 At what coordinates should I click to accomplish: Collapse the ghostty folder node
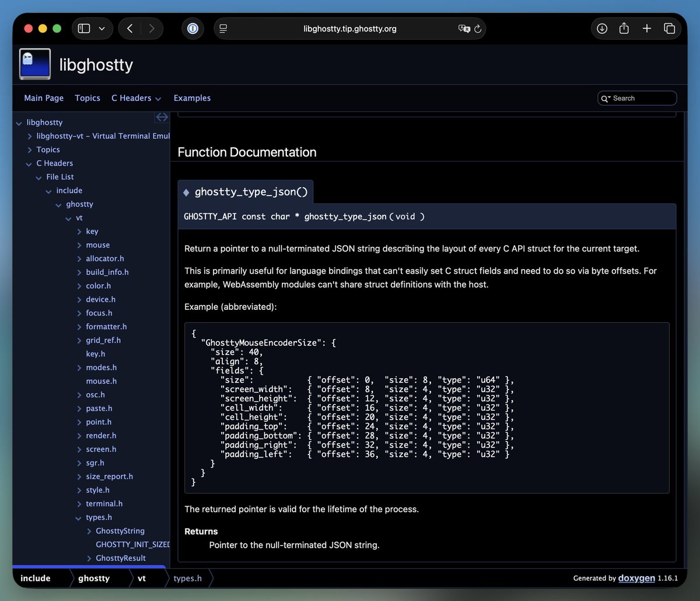coord(59,205)
